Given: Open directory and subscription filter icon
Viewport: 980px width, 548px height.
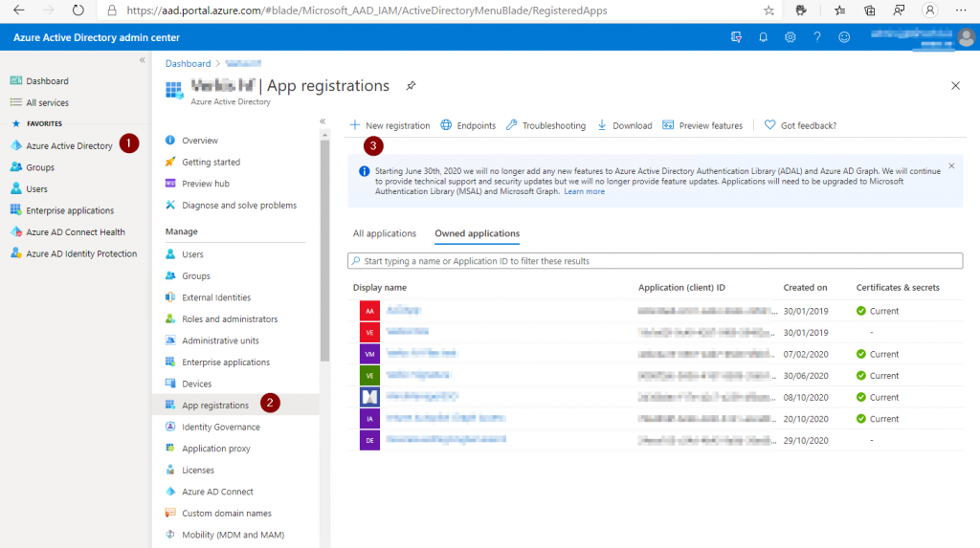Looking at the screenshot, I should (x=736, y=37).
